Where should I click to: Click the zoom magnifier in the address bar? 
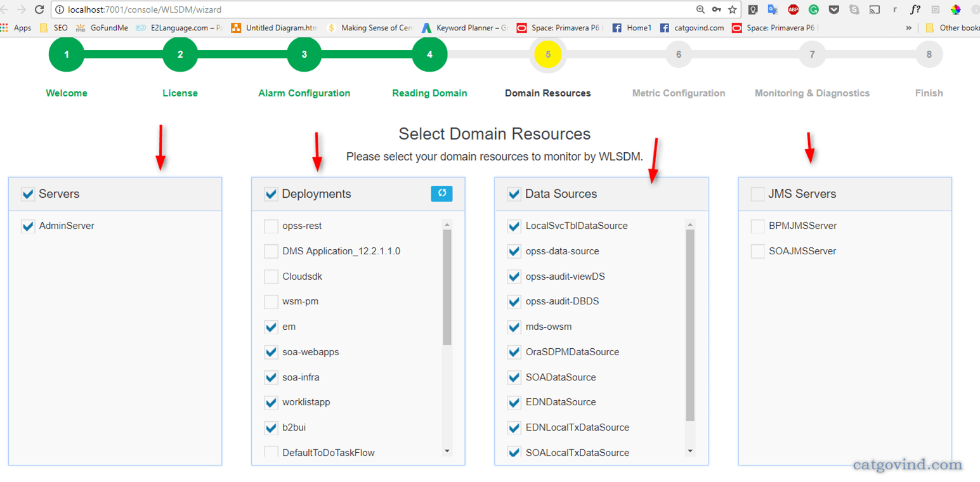click(699, 10)
